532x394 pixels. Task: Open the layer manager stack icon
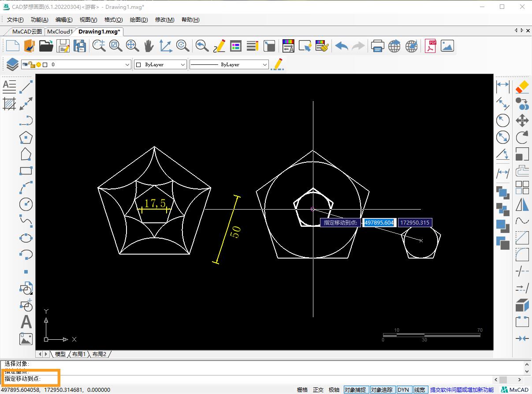pyautogui.click(x=12, y=64)
